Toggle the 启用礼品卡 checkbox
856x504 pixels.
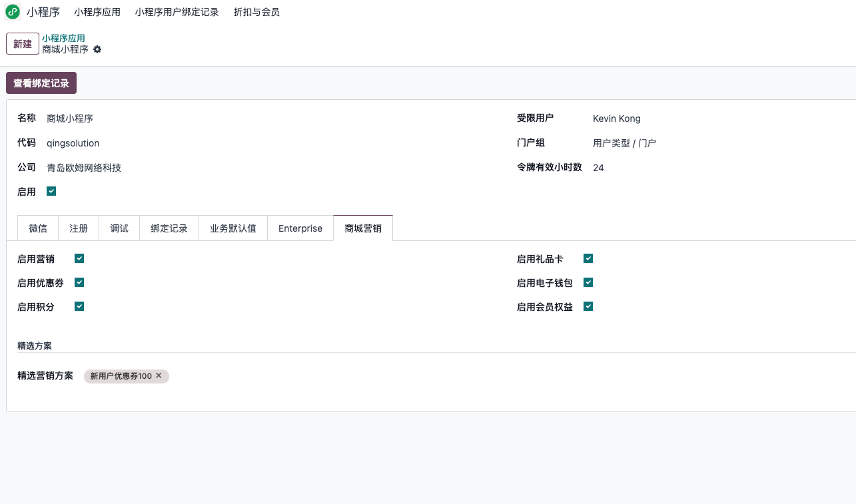tap(588, 258)
